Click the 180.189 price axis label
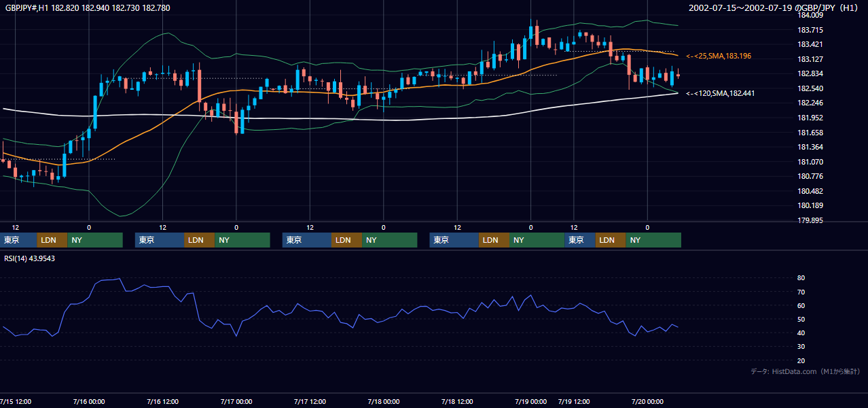This screenshot has width=868, height=408. tap(810, 205)
